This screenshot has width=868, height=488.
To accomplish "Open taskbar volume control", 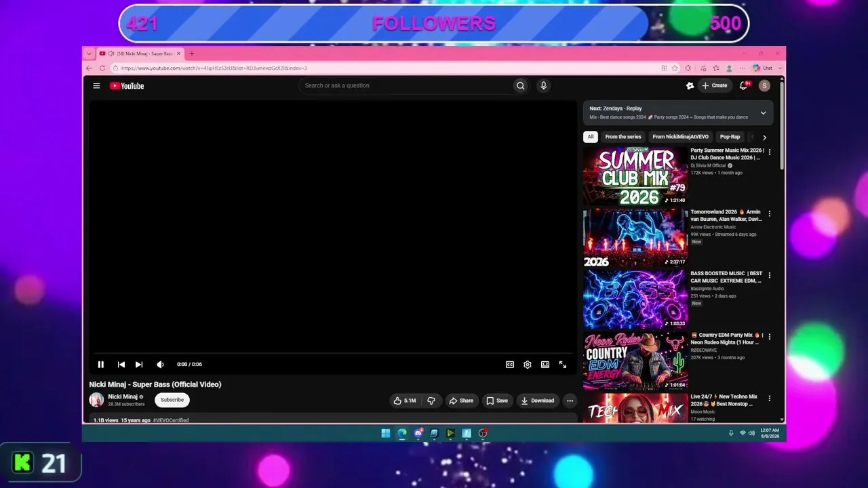I will click(x=751, y=433).
